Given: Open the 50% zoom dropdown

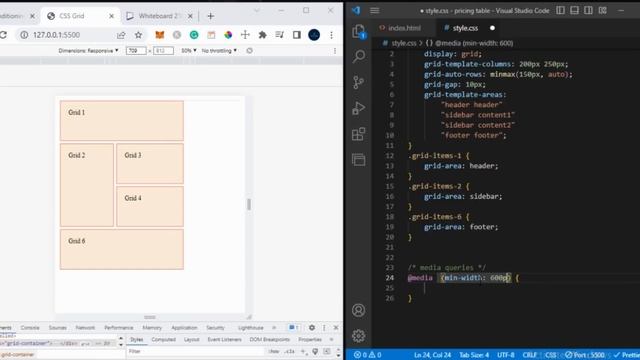Looking at the screenshot, I should 189,51.
